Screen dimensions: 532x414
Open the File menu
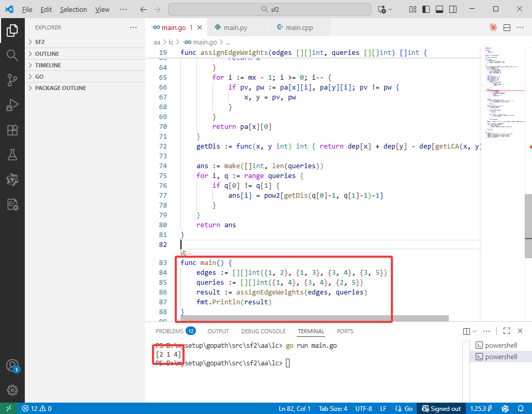tap(27, 9)
